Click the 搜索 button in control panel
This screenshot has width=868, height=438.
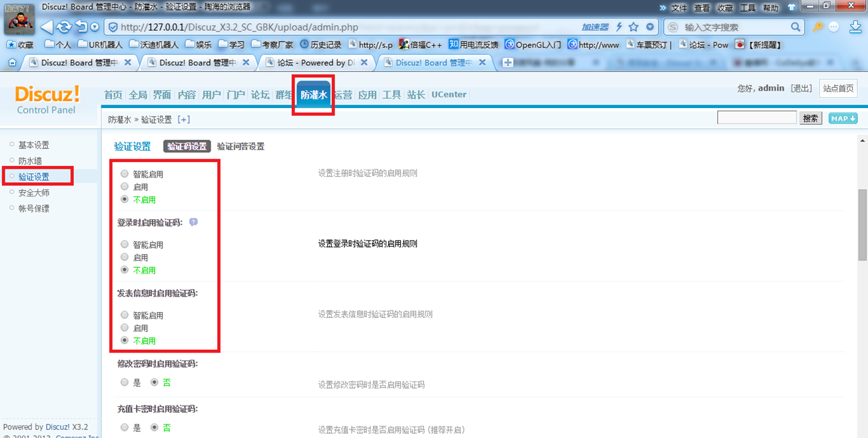[x=811, y=118]
